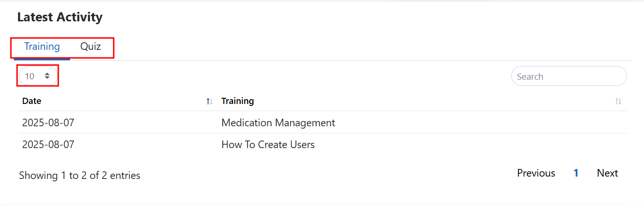
Task: Click the 'Showing 1 to 2' entries text
Action: pyautogui.click(x=80, y=176)
